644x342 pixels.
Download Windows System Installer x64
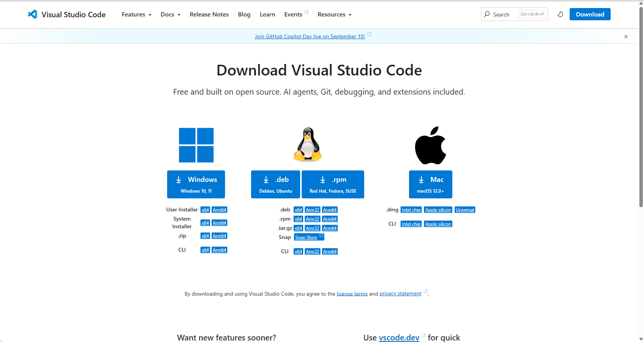pyautogui.click(x=205, y=223)
